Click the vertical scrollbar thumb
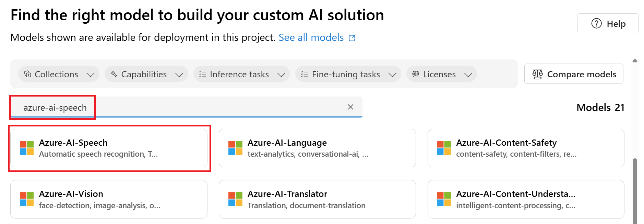 coord(635,191)
